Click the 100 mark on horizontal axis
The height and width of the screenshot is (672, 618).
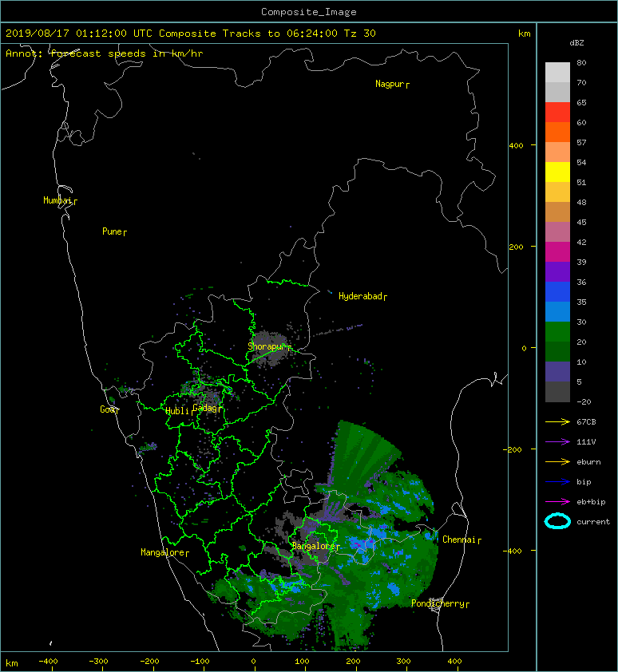coord(303,662)
